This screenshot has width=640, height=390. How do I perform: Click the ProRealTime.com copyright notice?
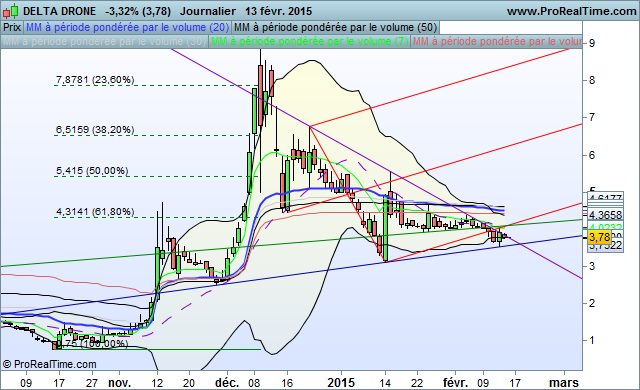tap(49, 364)
